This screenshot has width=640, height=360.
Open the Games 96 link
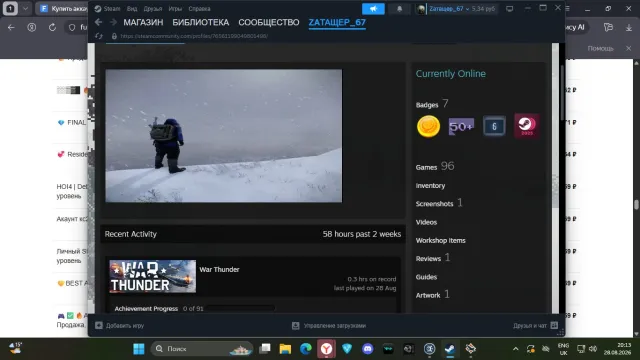tap(435, 167)
